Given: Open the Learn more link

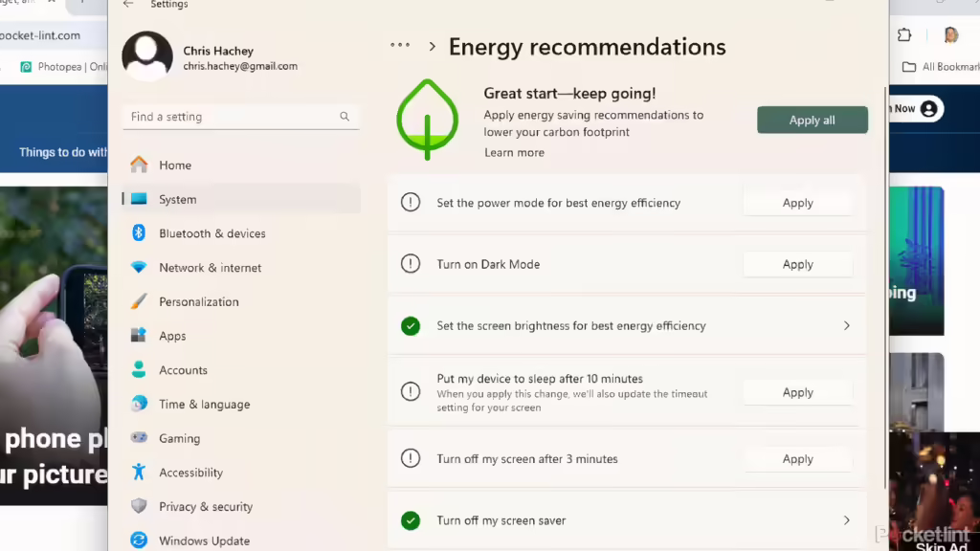Looking at the screenshot, I should click(514, 152).
